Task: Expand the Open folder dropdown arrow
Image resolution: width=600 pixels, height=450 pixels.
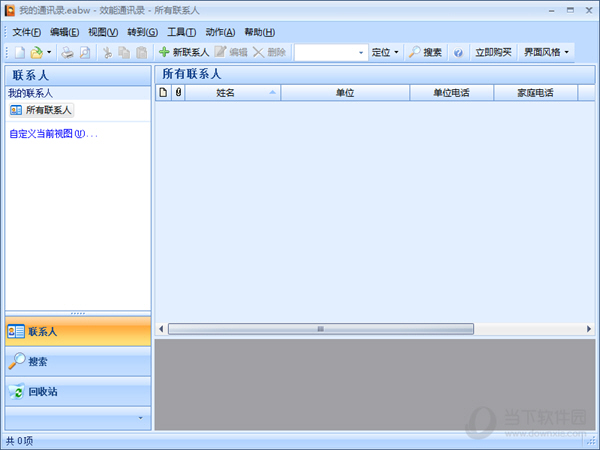Action: click(49, 52)
